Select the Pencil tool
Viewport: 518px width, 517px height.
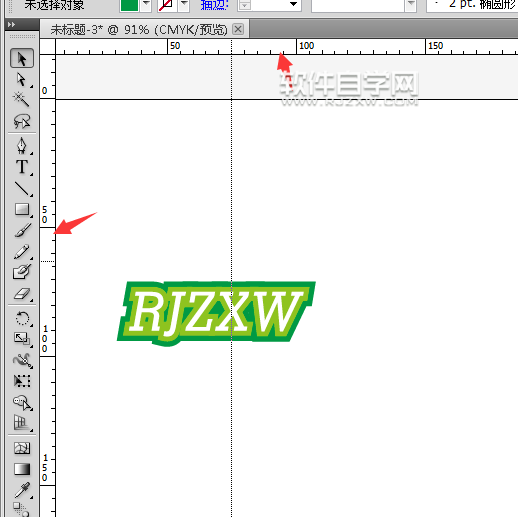pos(22,252)
